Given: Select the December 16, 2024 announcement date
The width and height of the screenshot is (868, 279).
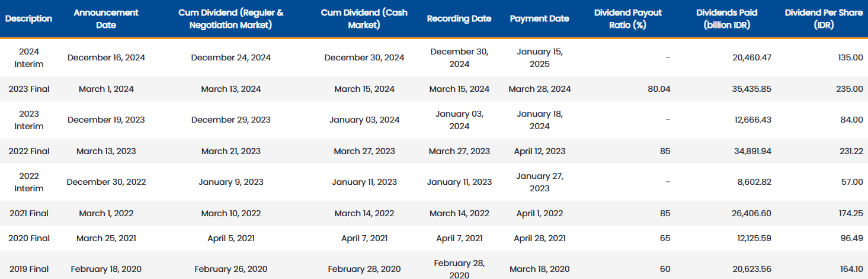Looking at the screenshot, I should pos(106,57).
